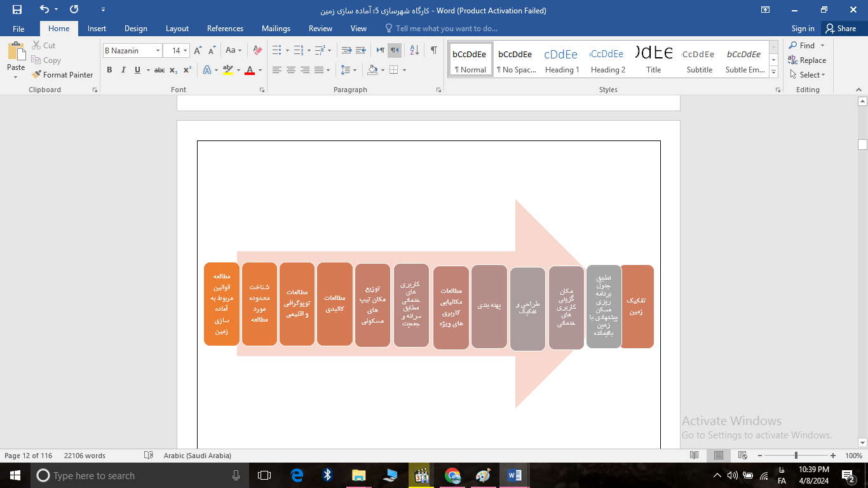This screenshot has height=488, width=868.
Task: Click the Tell me search field
Action: [446, 29]
